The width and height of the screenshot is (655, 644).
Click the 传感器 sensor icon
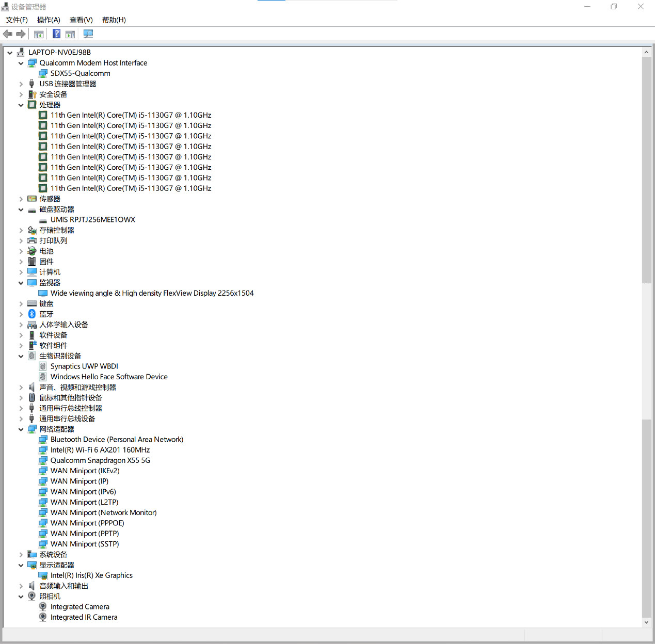(x=32, y=199)
